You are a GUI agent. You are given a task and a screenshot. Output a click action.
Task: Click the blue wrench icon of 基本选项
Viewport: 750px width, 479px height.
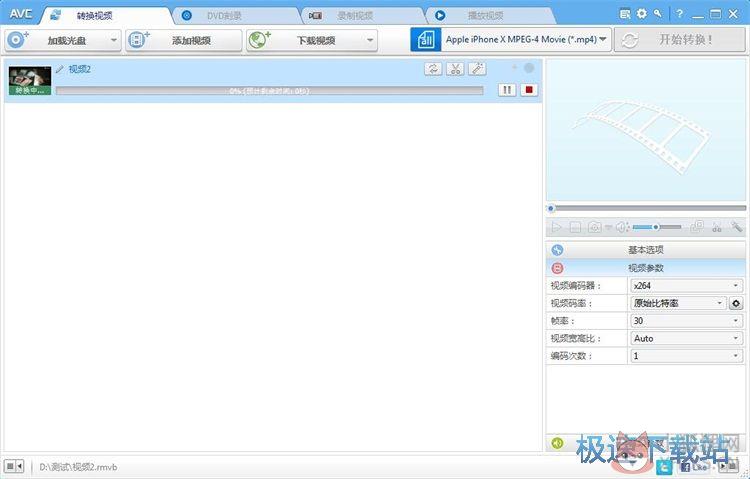click(x=557, y=250)
